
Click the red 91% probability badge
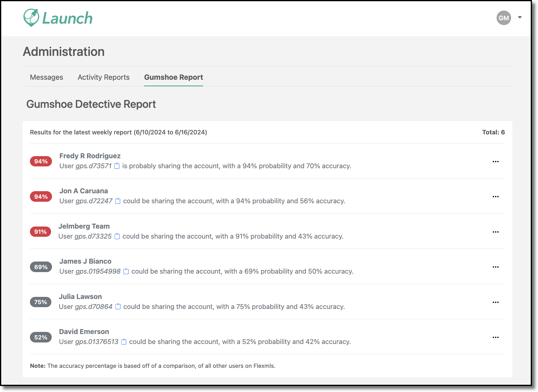[41, 232]
